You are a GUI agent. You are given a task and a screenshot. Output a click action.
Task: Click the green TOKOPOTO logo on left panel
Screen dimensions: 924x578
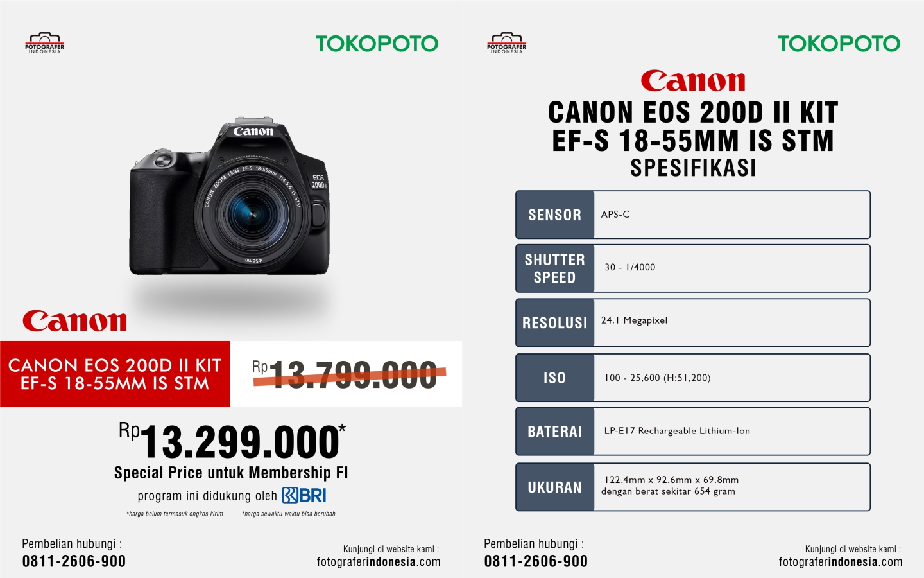(377, 44)
